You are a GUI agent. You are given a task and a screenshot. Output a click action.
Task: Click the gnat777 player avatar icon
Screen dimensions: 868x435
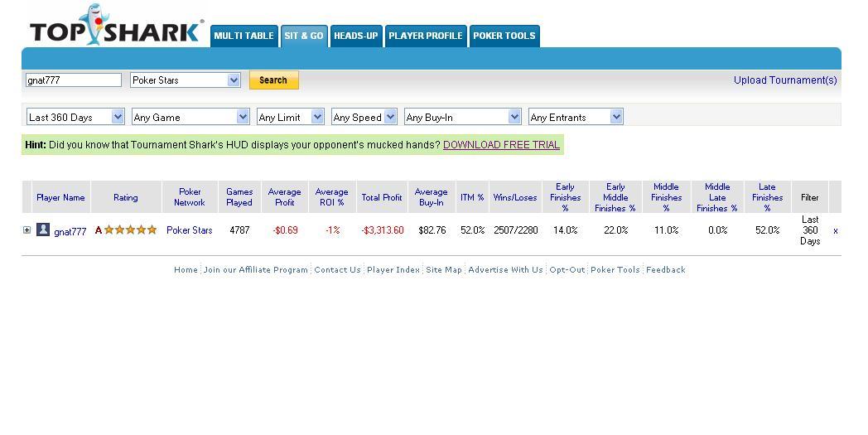[43, 230]
